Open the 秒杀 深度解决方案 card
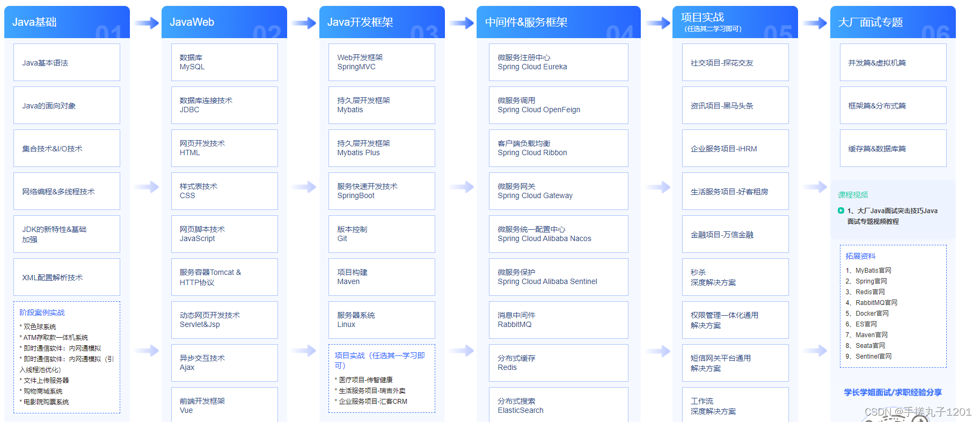The width and height of the screenshot is (980, 422). tap(735, 277)
